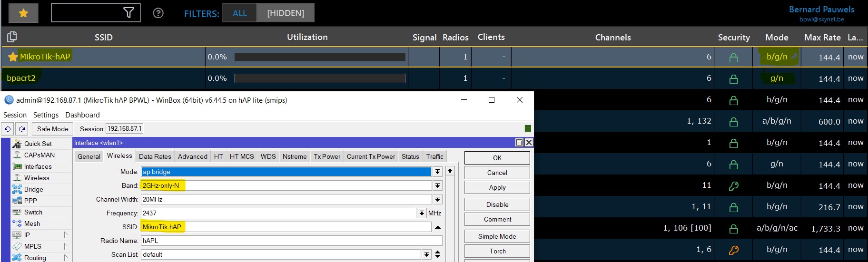This screenshot has width=868, height=262.
Task: Open the Band dropdown arrow
Action: [x=437, y=185]
